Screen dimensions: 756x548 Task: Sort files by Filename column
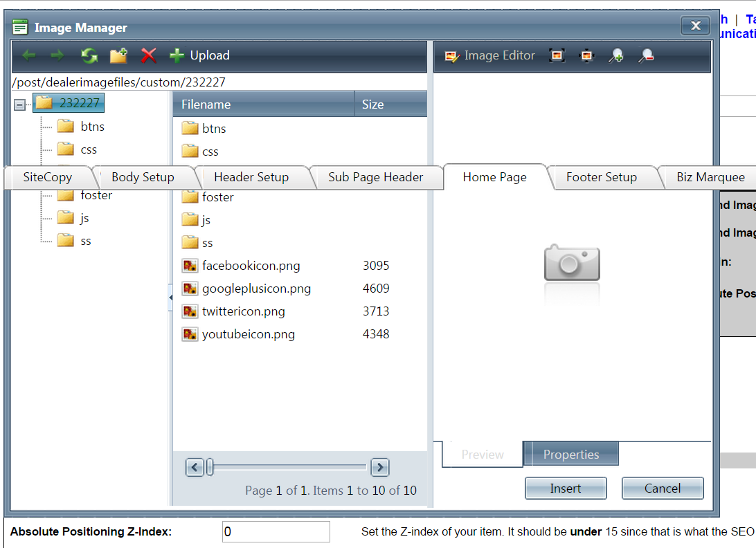click(x=264, y=104)
